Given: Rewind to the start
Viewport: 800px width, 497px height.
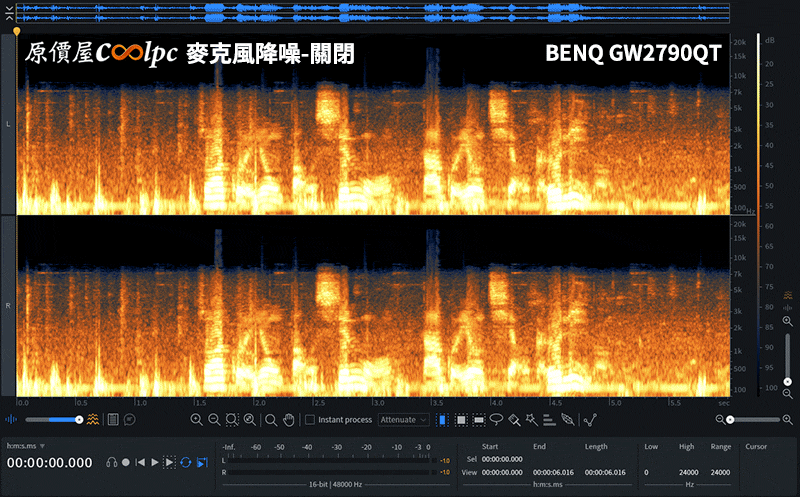Looking at the screenshot, I should coord(140,462).
